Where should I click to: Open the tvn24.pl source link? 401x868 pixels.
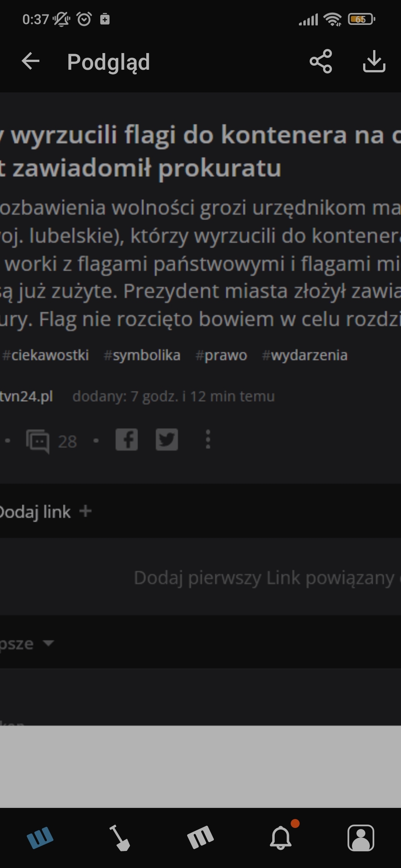[x=26, y=396]
